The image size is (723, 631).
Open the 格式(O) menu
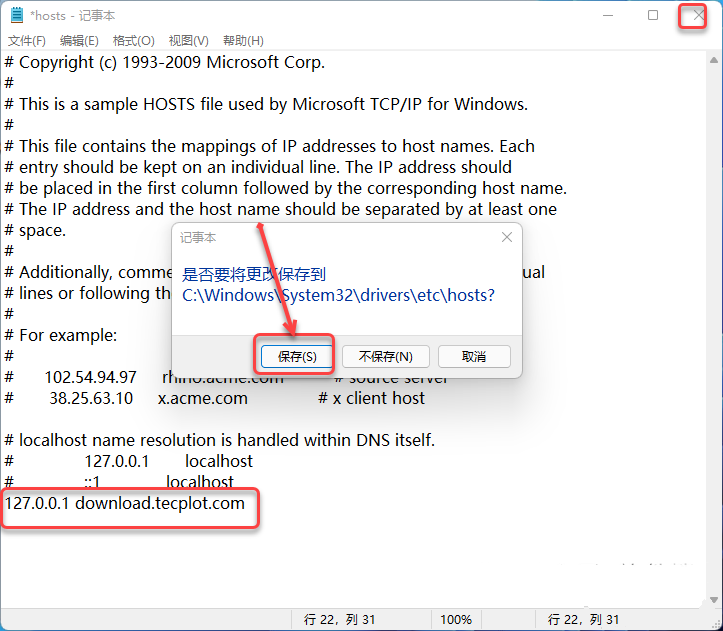coord(133,41)
